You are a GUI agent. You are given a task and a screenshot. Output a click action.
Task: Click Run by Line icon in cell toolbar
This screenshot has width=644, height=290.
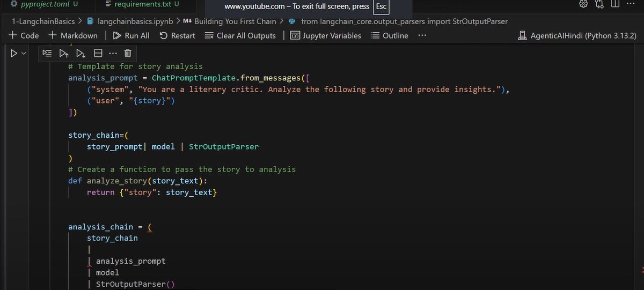click(x=47, y=54)
